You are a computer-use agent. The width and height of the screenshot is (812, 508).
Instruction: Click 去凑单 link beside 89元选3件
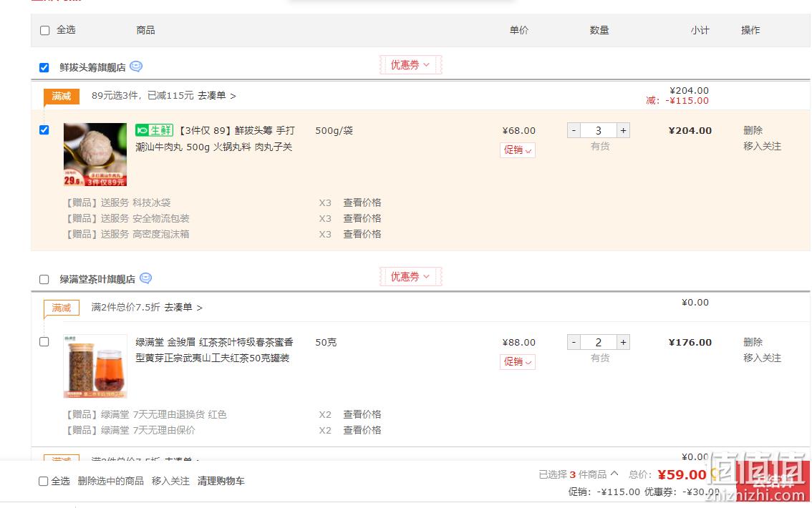click(216, 96)
